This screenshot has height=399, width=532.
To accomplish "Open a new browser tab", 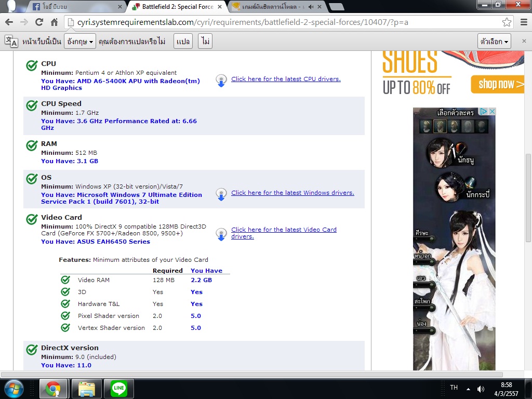I will [336, 7].
